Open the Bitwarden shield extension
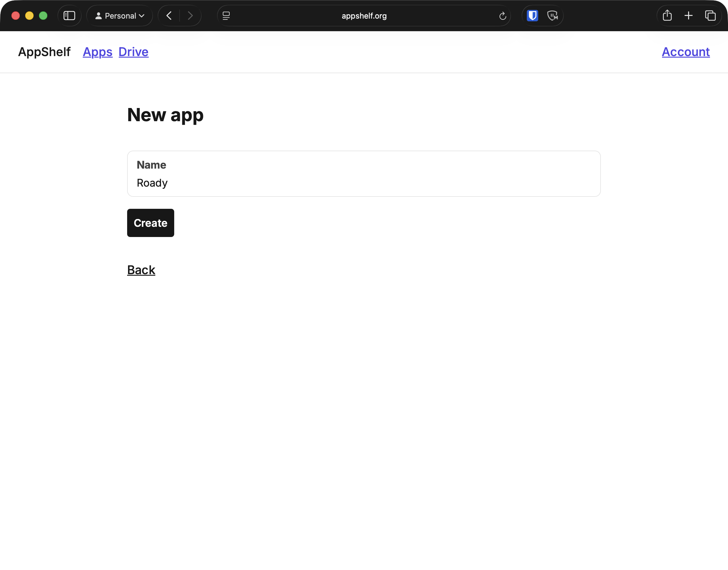Screen dimensions: 728x570 point(532,16)
